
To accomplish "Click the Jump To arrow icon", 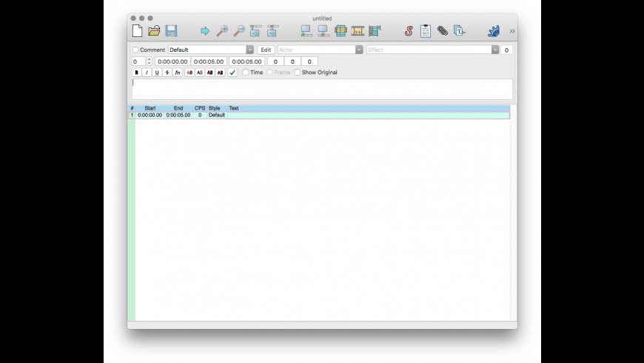I will point(205,31).
